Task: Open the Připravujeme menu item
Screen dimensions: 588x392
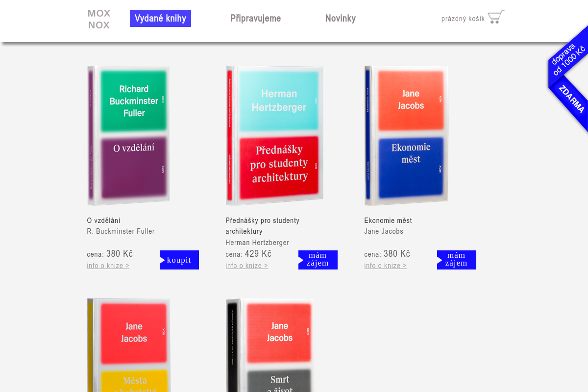Action: [x=255, y=19]
